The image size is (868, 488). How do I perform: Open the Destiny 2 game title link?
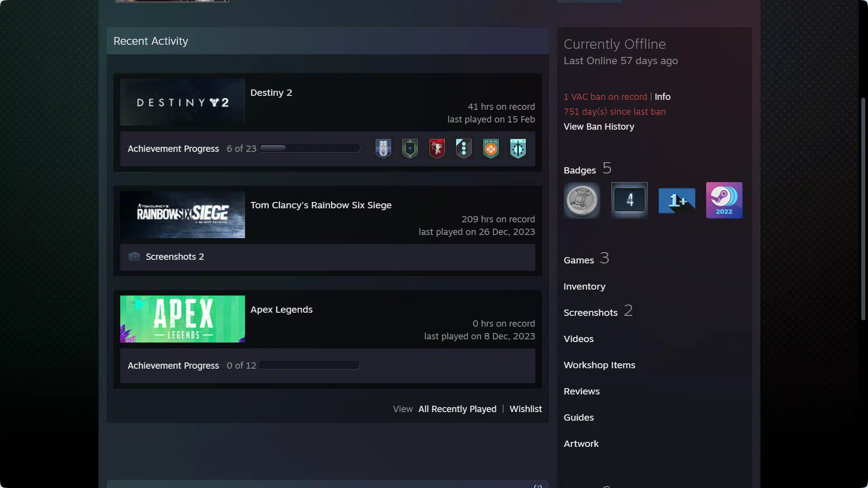(x=271, y=93)
